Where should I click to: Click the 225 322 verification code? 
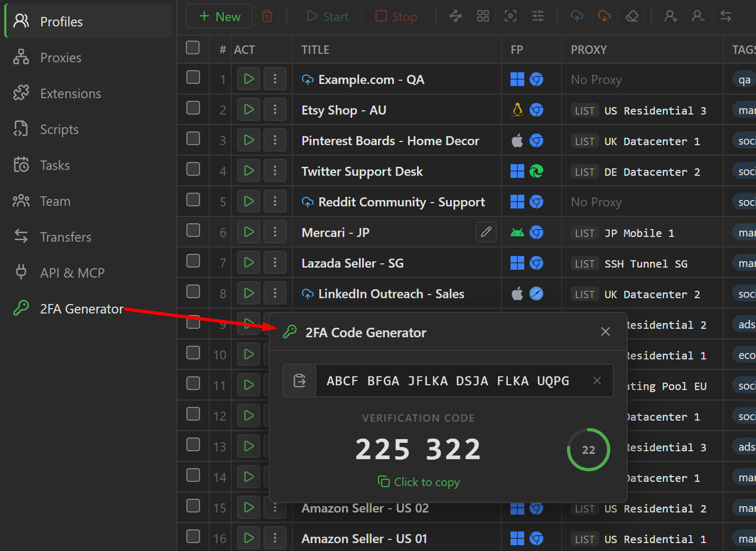[418, 449]
